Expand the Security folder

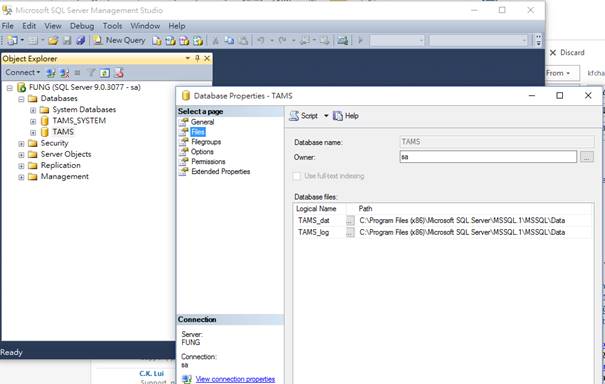pyautogui.click(x=21, y=144)
